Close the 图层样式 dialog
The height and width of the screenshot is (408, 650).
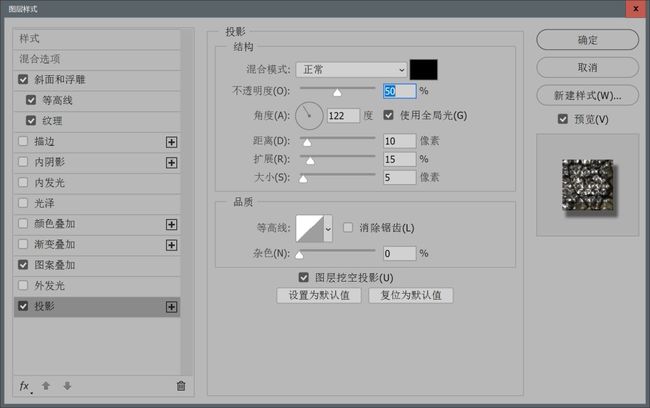[x=636, y=9]
